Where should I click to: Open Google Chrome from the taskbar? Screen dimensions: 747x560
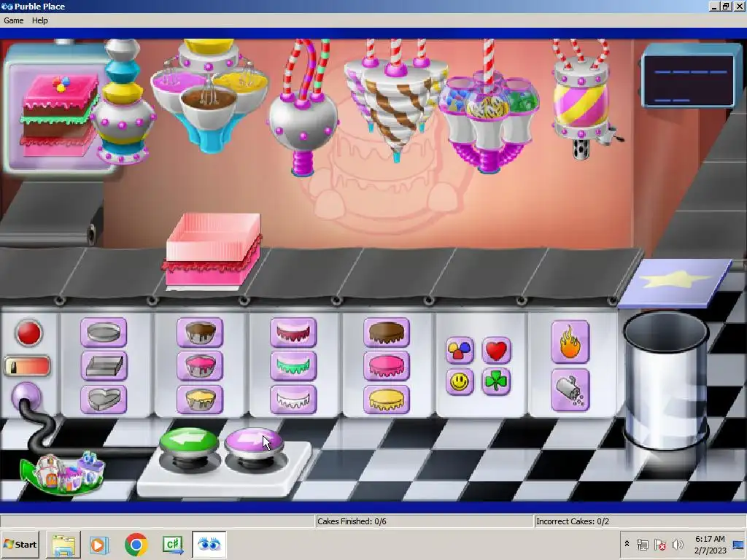tap(136, 544)
